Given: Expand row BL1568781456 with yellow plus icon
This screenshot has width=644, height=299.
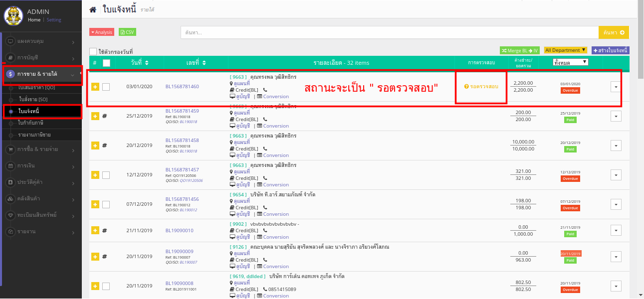Looking at the screenshot, I should point(95,204).
